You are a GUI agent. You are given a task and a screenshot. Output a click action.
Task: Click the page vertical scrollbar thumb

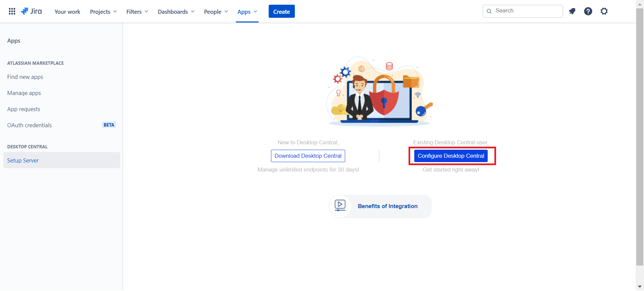[x=640, y=138]
